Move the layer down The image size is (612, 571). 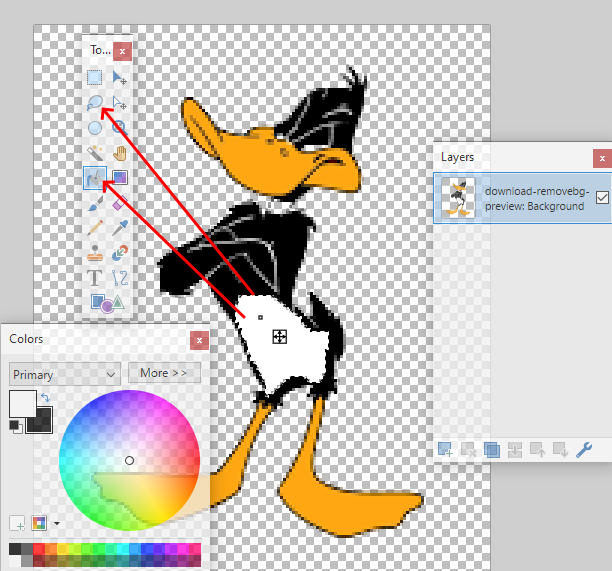560,450
